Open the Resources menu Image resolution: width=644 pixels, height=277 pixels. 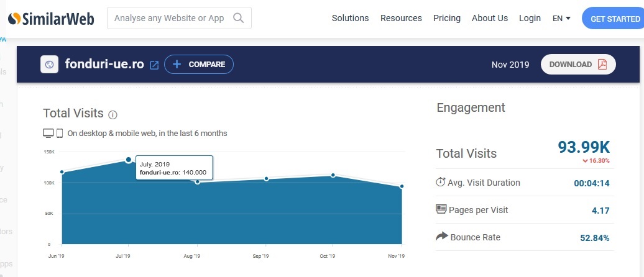tap(401, 18)
